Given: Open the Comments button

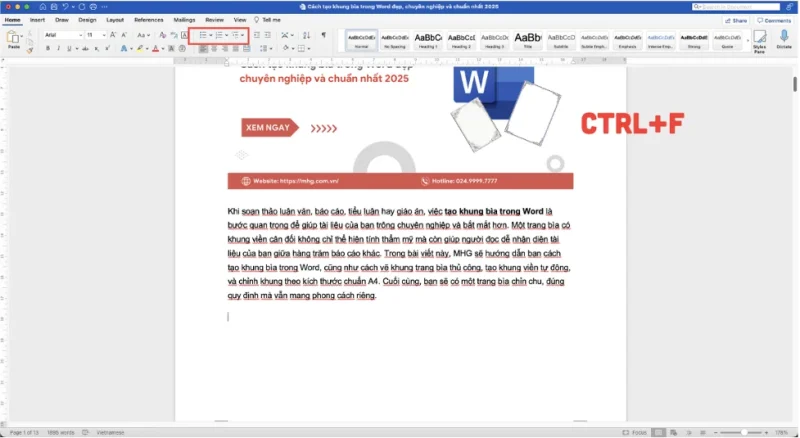Looking at the screenshot, I should 774,20.
